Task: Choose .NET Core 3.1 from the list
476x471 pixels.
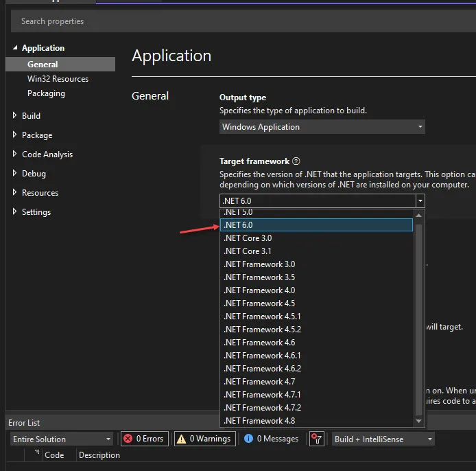Action: pos(316,251)
